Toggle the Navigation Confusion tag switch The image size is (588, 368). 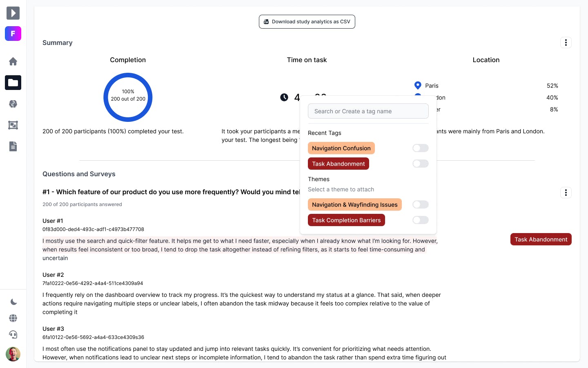point(420,148)
